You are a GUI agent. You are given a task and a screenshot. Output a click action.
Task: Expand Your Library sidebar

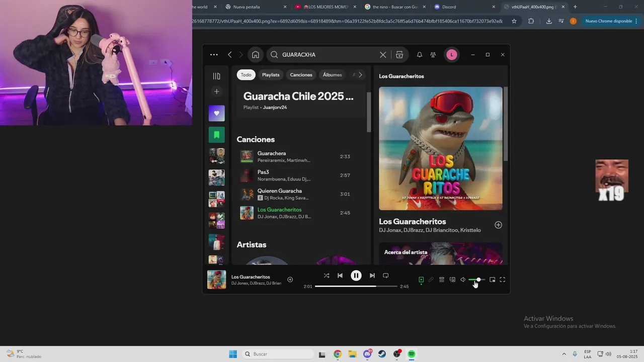coord(217,76)
